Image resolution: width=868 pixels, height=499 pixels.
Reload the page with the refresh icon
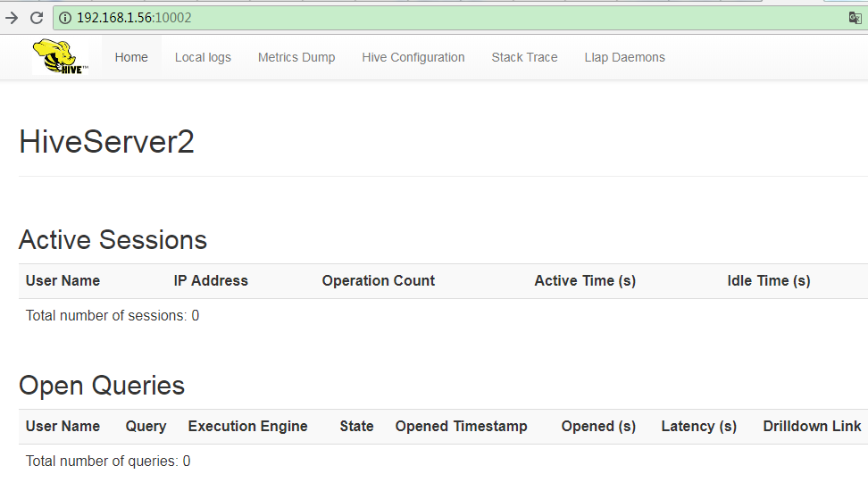37,18
